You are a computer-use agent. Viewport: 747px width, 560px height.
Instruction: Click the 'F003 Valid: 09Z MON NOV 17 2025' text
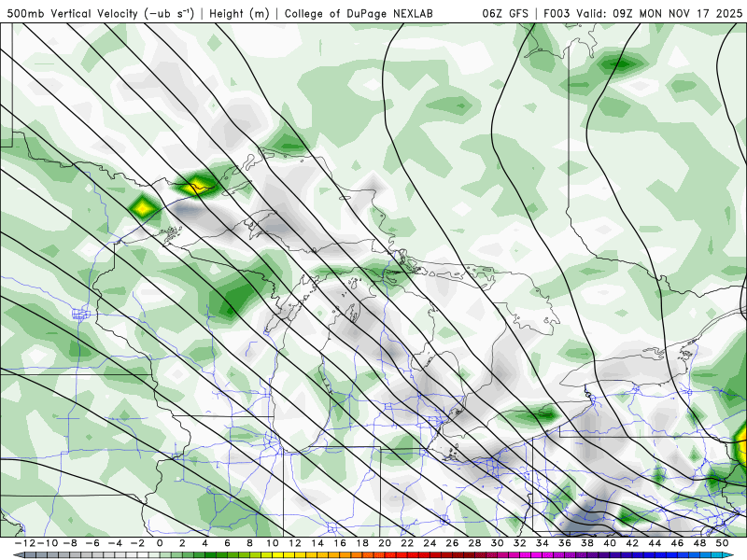click(x=643, y=13)
